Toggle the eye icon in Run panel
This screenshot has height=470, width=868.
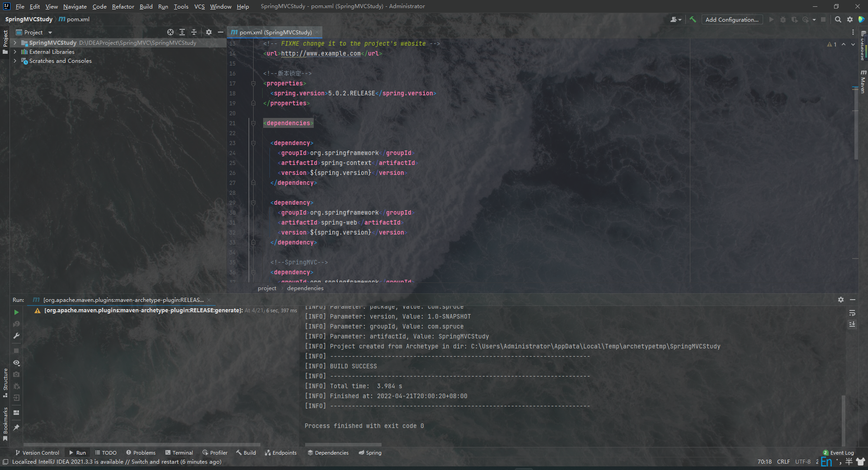coord(16,363)
